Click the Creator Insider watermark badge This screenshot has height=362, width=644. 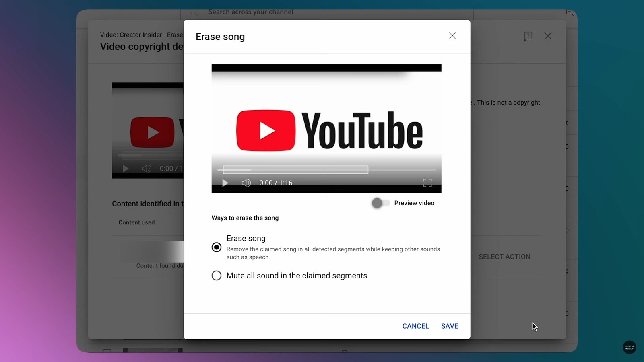pyautogui.click(x=630, y=347)
